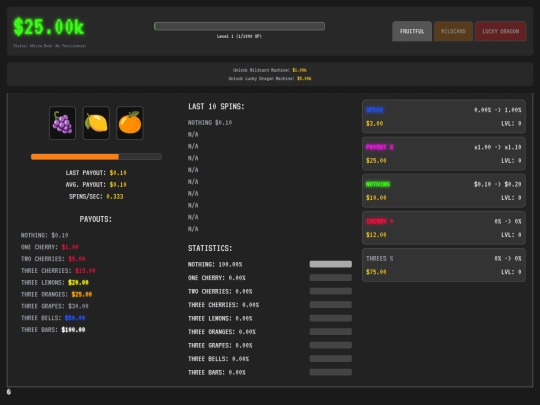Click the THREE ORANGES: 0.00% statistic
Viewport: 540px width, 405px height.
[x=222, y=332]
